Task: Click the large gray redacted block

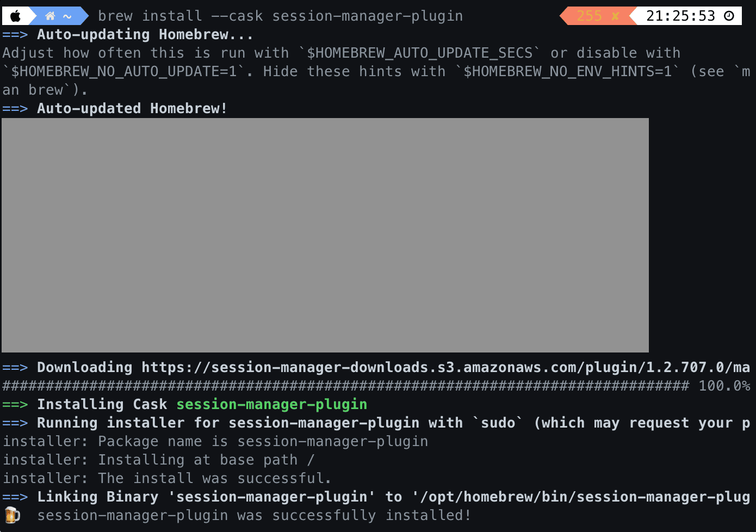Action: click(325, 235)
